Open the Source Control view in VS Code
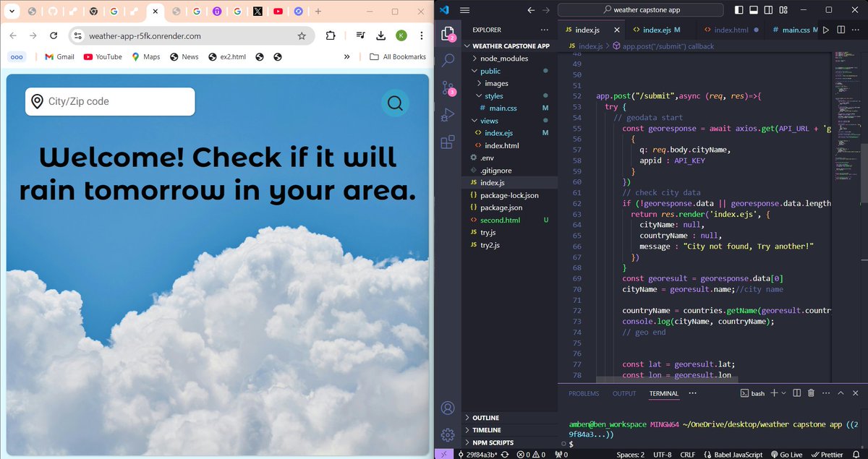 coord(447,87)
